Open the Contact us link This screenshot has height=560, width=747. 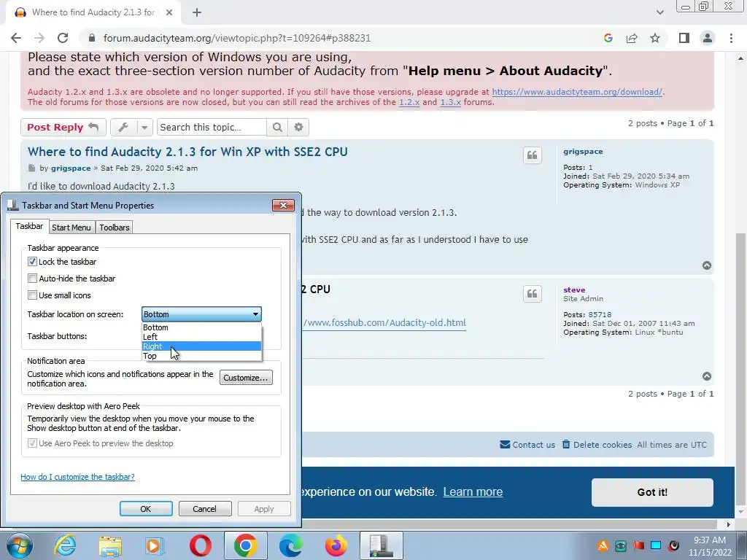[527, 445]
